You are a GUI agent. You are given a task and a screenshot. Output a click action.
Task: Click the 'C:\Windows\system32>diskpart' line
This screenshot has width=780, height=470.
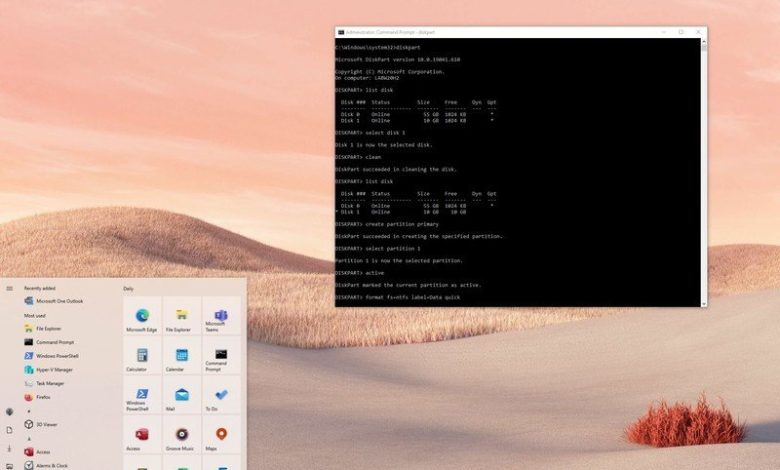(378, 48)
